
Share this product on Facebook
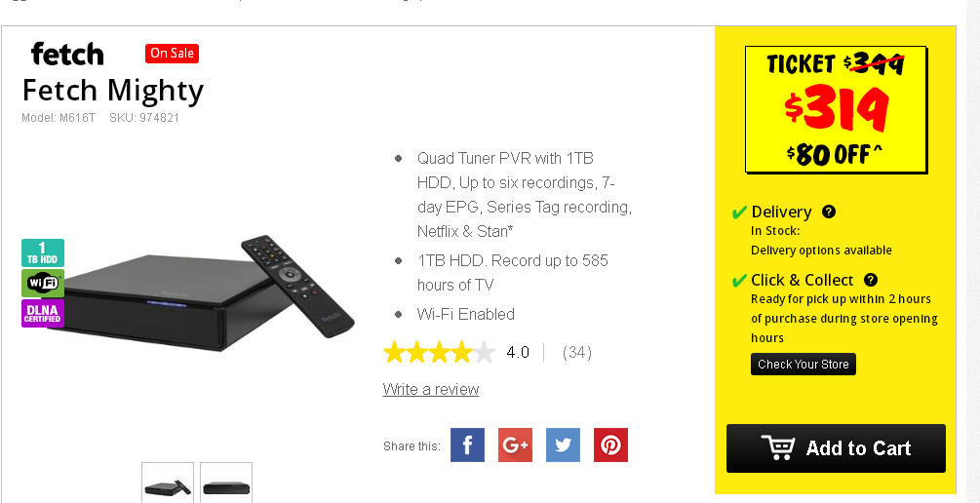[467, 445]
